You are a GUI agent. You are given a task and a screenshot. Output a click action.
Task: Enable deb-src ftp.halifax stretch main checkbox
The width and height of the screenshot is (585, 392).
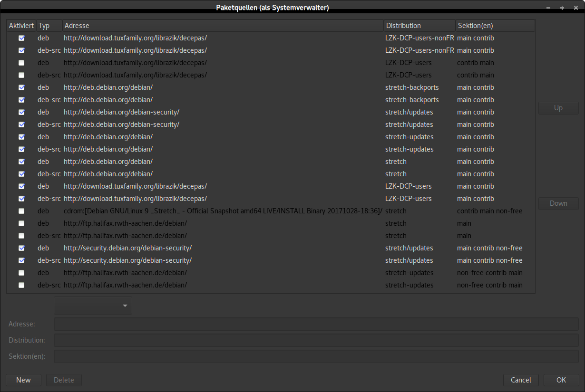tap(21, 236)
